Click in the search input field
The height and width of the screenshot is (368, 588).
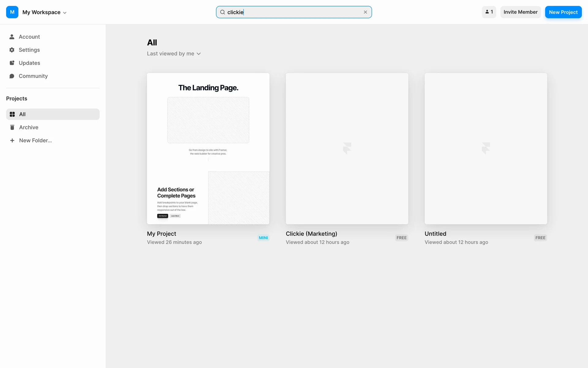click(x=300, y=12)
